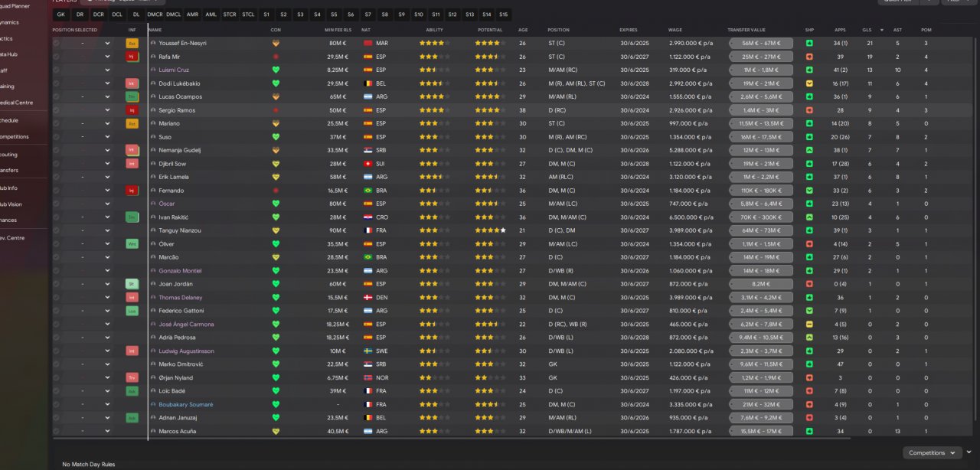Toggle selection circle for Ivan Rakitić
The width and height of the screenshot is (980, 470).
(56, 217)
